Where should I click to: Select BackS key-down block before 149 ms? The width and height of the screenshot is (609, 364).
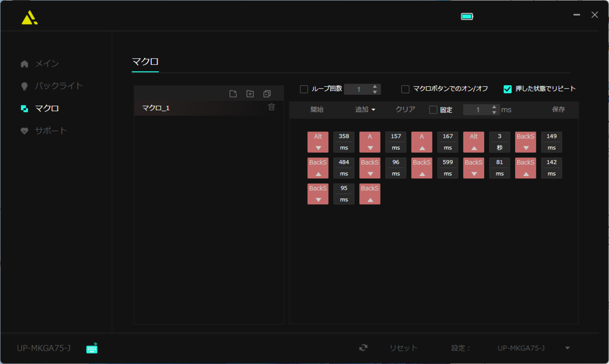tap(525, 142)
